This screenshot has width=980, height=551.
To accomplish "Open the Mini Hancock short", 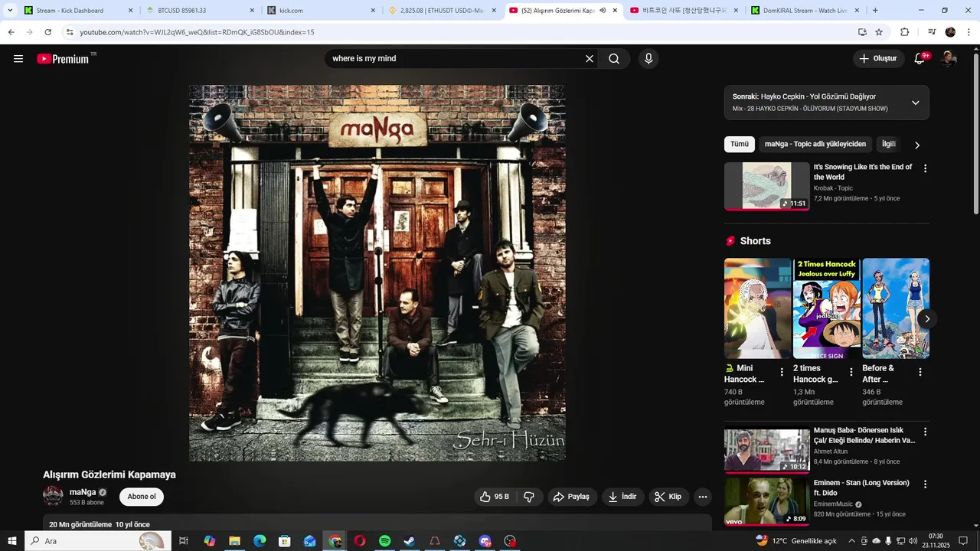I will tap(758, 308).
